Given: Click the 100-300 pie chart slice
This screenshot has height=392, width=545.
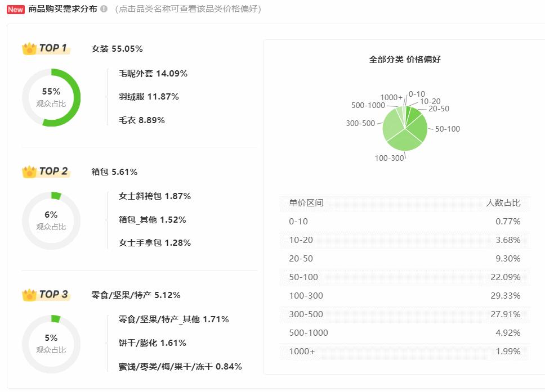Looking at the screenshot, I should [404, 141].
